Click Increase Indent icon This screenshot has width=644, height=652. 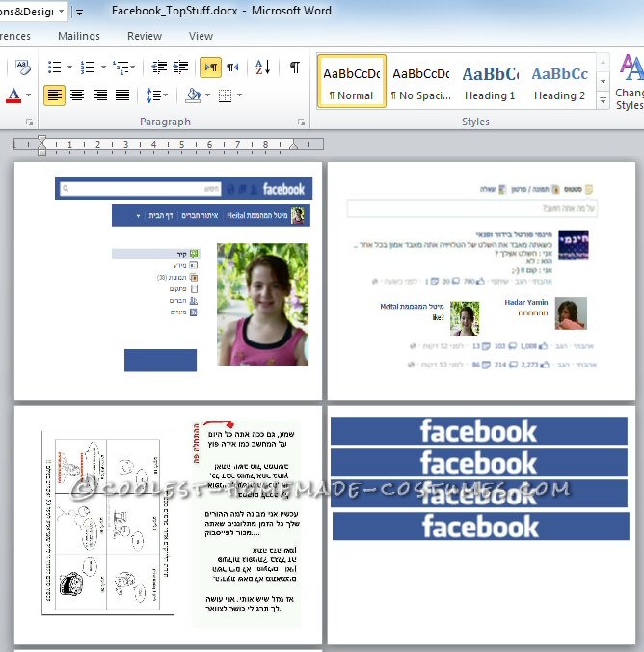click(181, 67)
